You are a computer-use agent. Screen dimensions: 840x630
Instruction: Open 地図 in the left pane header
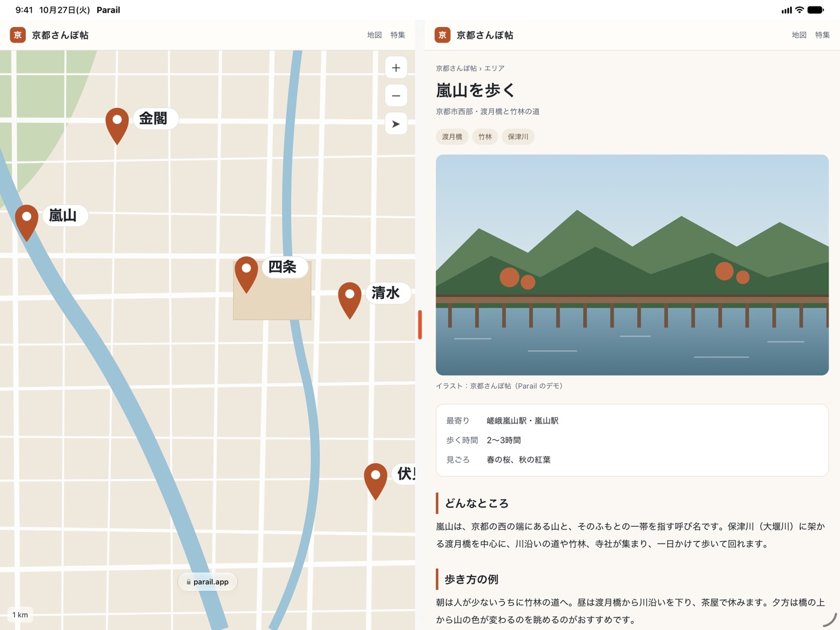pyautogui.click(x=374, y=35)
